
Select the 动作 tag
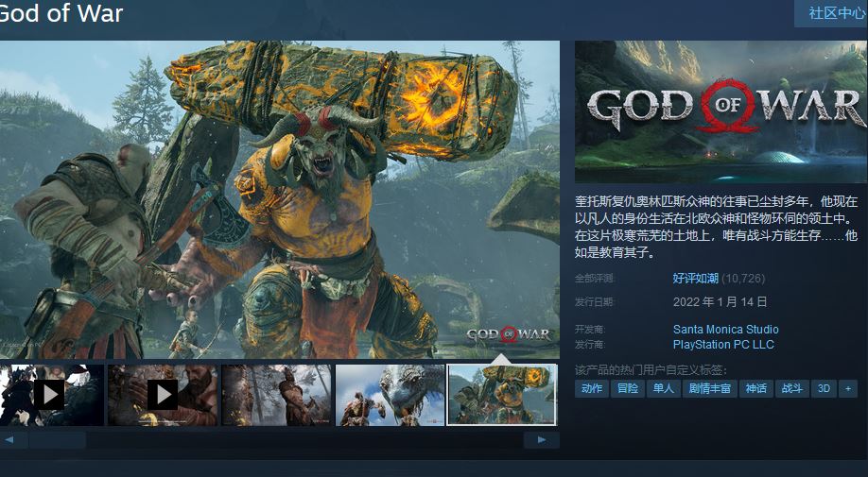coord(592,388)
